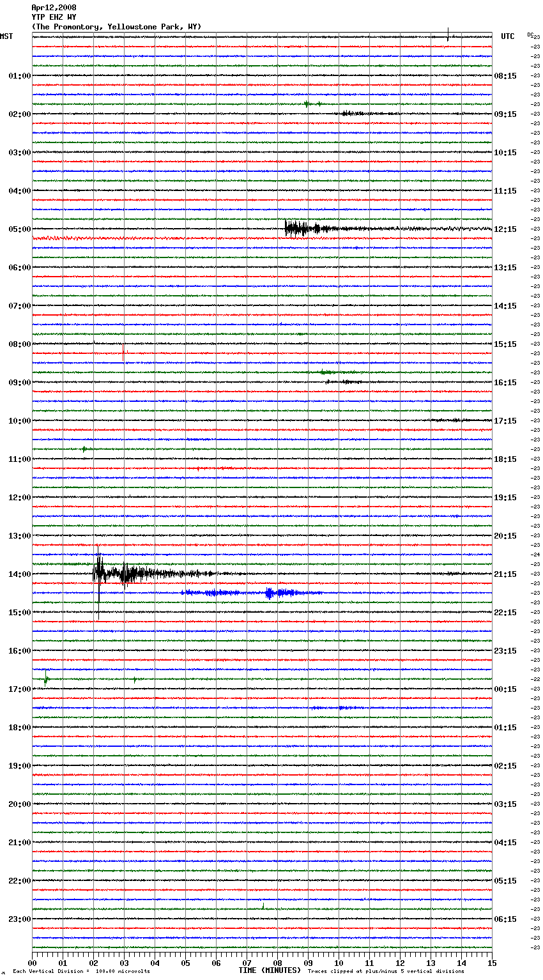The height and width of the screenshot is (980, 543).
Task: Click the 14:00 MST time label
Action: pos(20,574)
